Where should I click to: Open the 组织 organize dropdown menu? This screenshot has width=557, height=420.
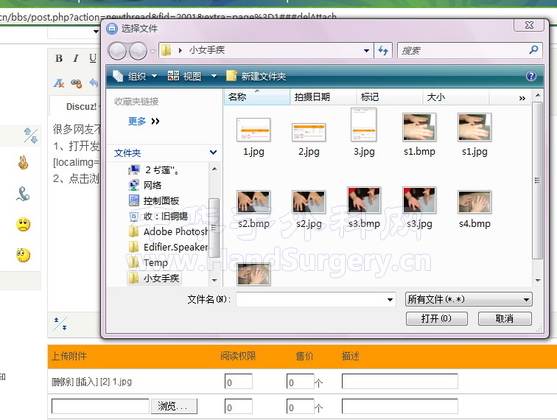click(135, 76)
